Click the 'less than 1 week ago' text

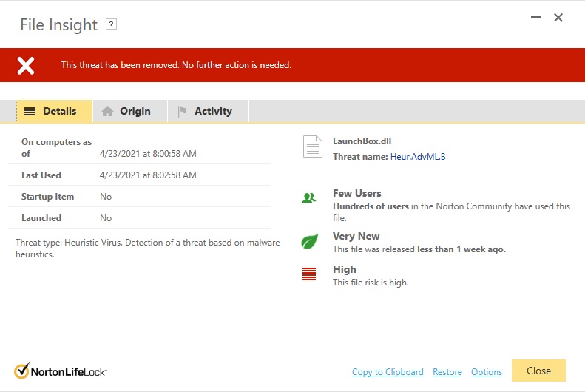461,249
